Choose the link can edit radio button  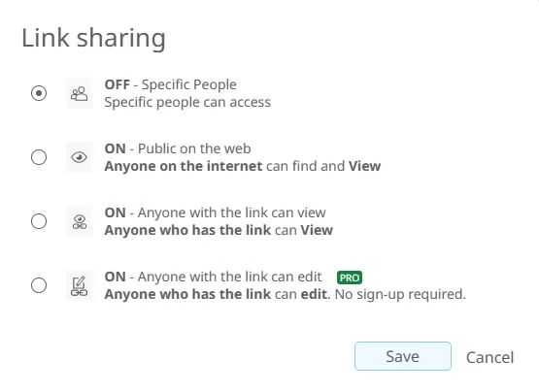point(39,285)
